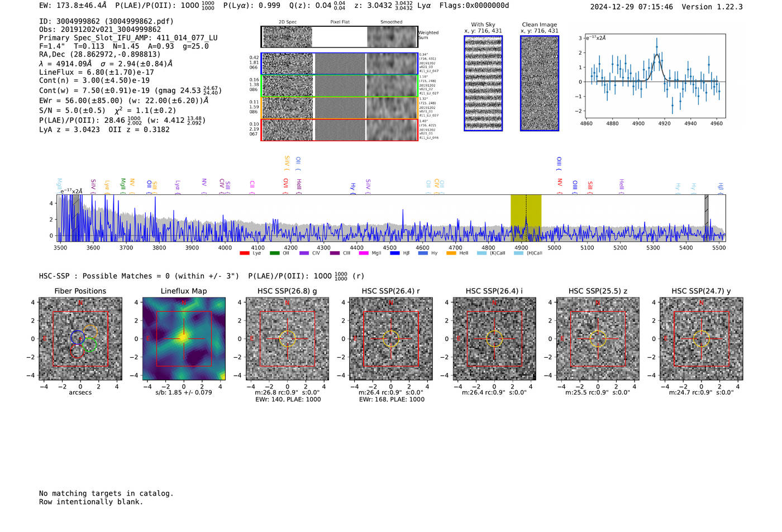The width and height of the screenshot is (782, 532).
Task: Click the (K)CaII legend swatch
Action: (481, 253)
